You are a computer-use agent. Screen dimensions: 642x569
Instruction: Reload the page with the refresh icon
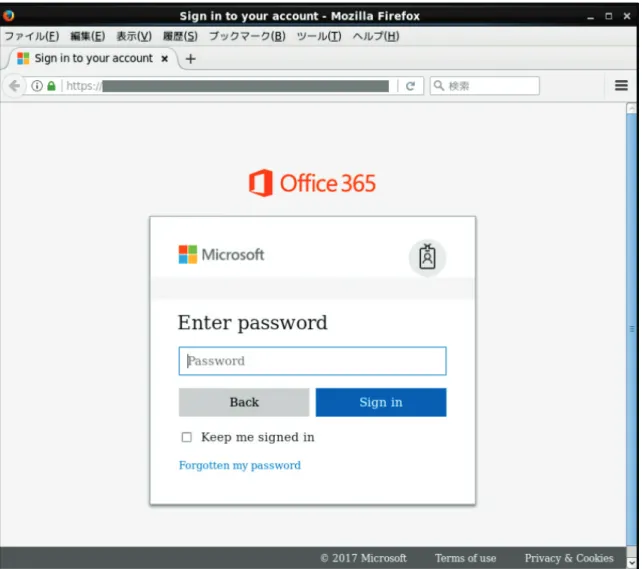coord(410,86)
